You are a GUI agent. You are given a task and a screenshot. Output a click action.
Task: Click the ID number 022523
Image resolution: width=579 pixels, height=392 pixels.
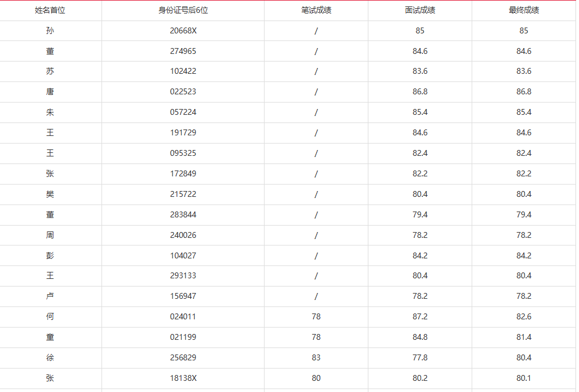coord(183,92)
